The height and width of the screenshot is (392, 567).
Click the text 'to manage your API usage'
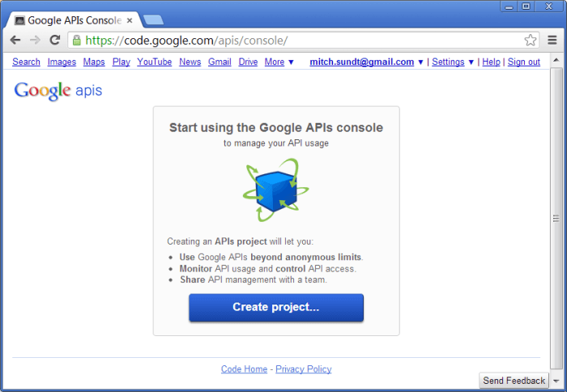(x=276, y=143)
